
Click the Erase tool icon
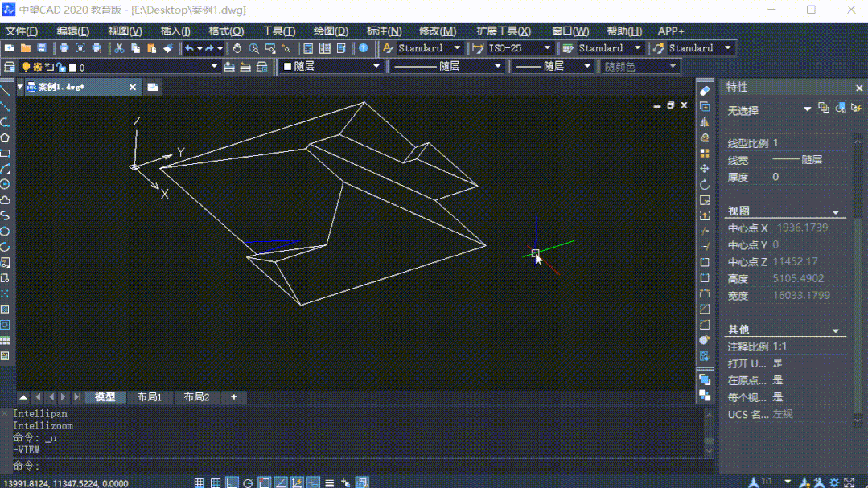coord(705,91)
